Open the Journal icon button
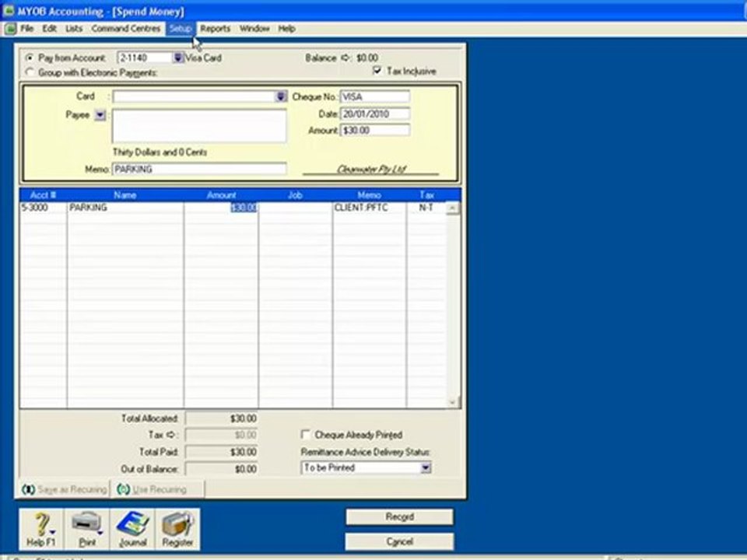 (132, 529)
